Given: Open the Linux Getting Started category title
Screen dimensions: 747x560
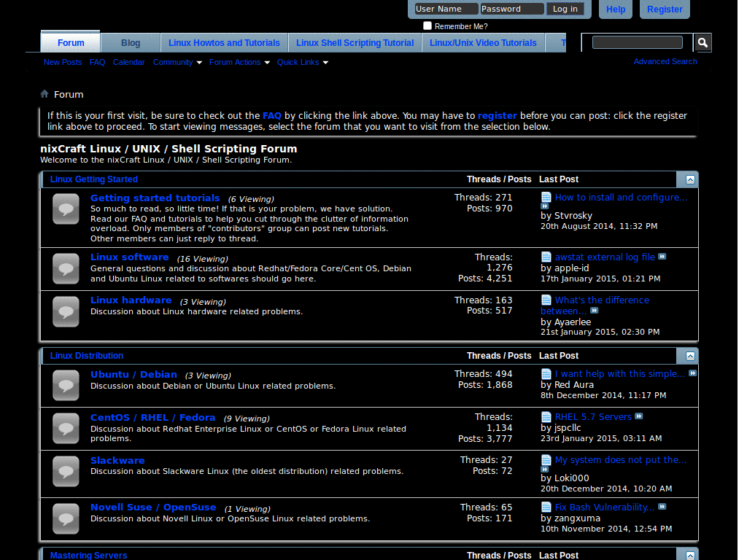Looking at the screenshot, I should pyautogui.click(x=94, y=179).
